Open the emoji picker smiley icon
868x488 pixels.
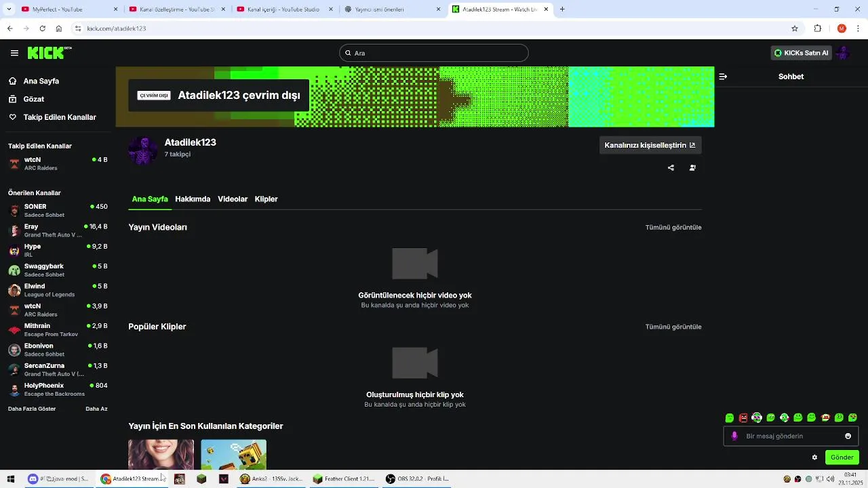coord(848,436)
